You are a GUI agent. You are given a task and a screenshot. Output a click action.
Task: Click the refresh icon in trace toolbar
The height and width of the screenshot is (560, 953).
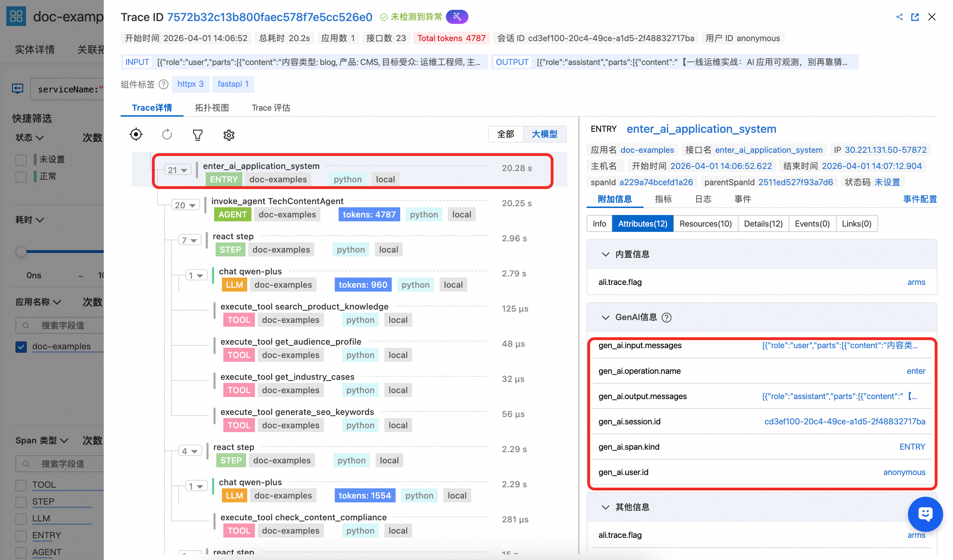[x=167, y=135]
